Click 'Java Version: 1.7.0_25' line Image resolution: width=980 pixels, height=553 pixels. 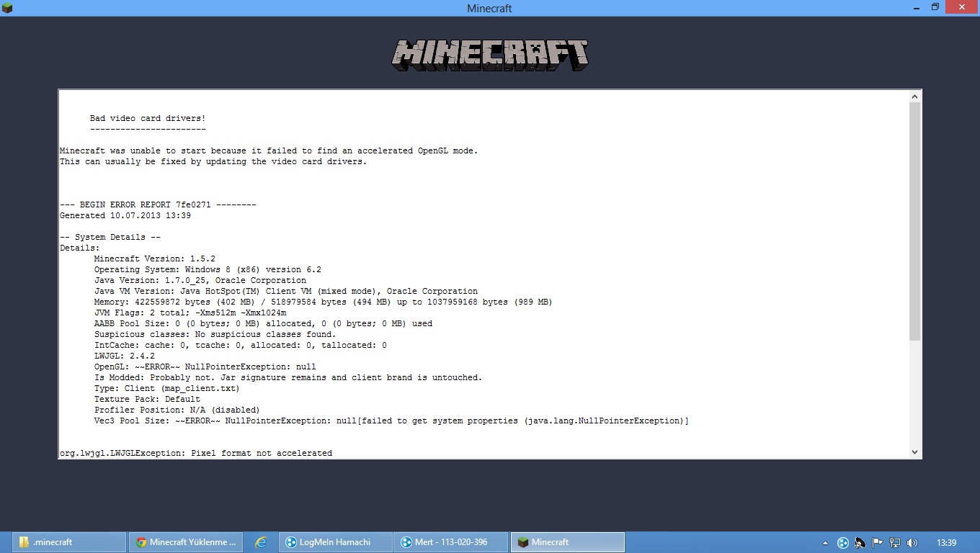pos(200,280)
